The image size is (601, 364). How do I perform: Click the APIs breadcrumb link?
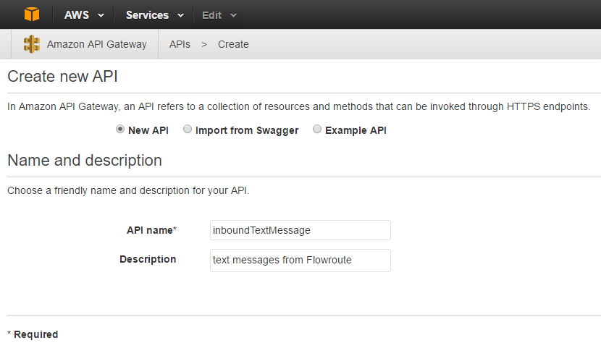point(180,44)
